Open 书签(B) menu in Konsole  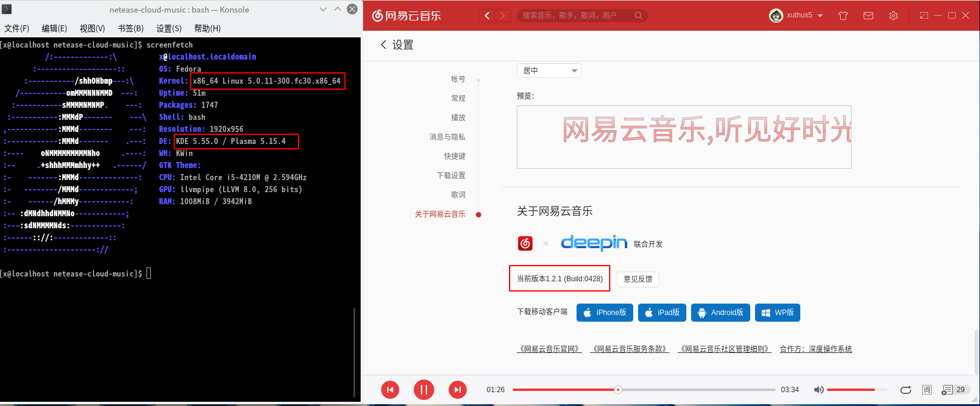131,28
